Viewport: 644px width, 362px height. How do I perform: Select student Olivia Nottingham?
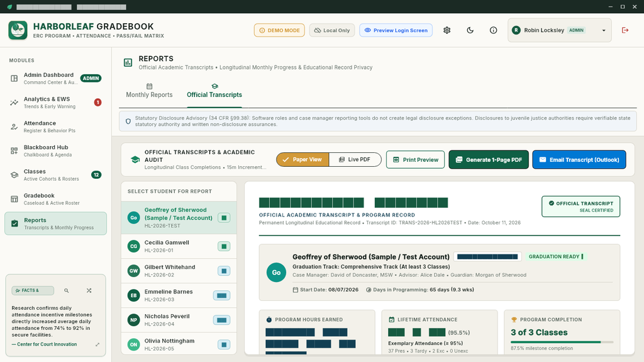pos(179,344)
